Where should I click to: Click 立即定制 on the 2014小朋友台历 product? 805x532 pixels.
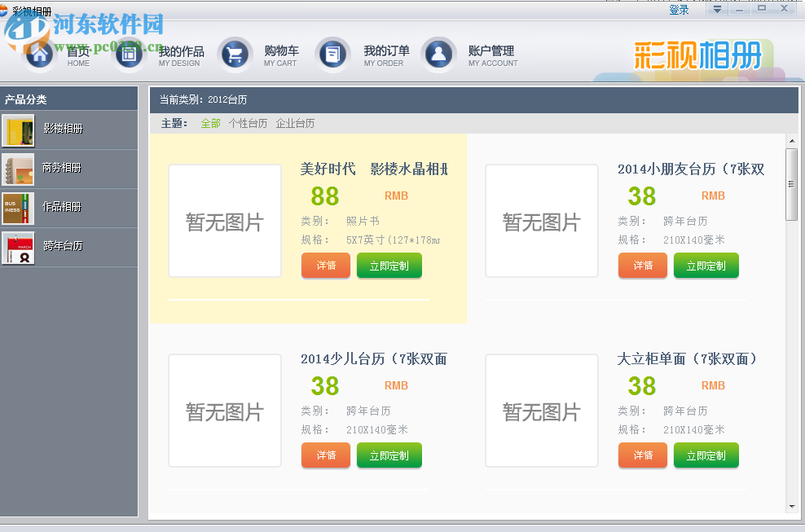click(x=706, y=265)
